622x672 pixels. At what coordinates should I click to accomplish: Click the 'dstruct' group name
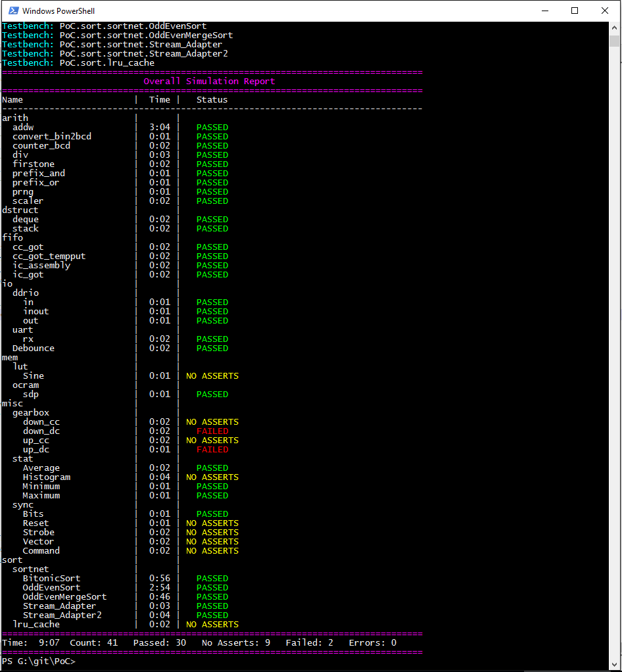[x=20, y=210]
